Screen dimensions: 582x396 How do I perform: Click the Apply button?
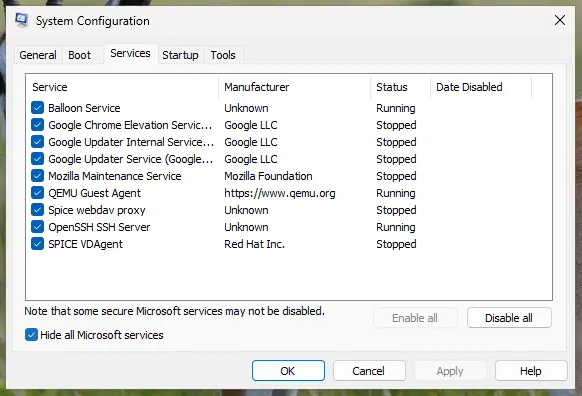tap(450, 371)
